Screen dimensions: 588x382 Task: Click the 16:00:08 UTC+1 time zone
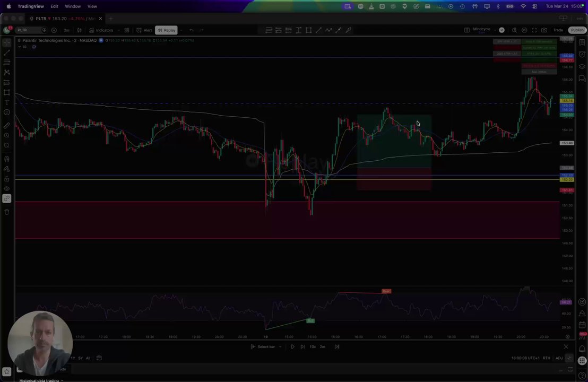click(x=525, y=358)
